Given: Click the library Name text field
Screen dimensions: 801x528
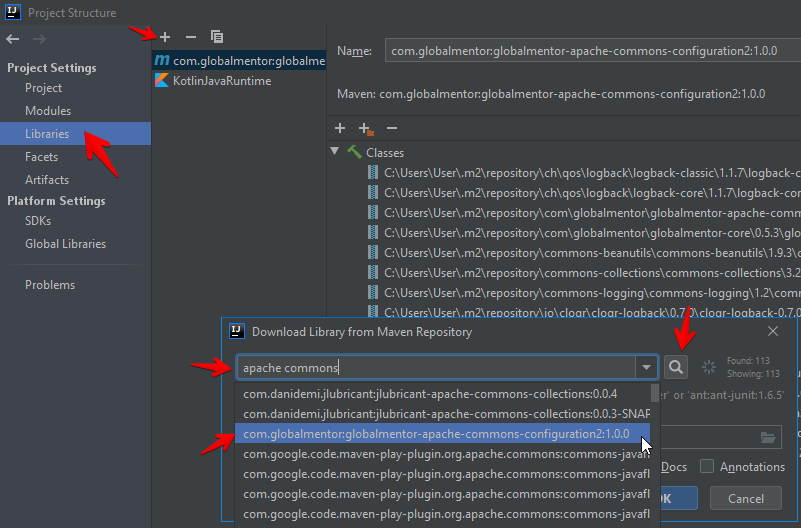Looking at the screenshot, I should [x=590, y=51].
